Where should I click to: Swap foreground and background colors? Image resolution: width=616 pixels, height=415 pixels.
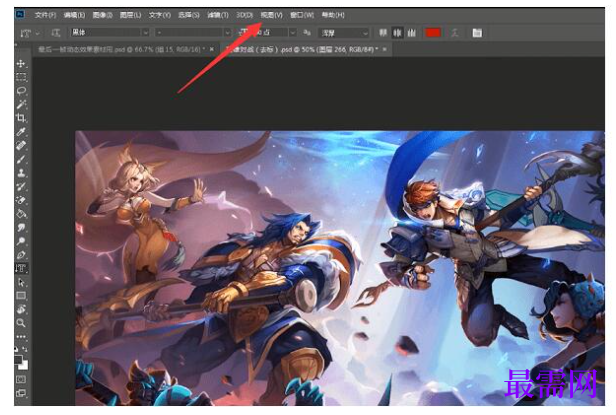tap(25, 349)
